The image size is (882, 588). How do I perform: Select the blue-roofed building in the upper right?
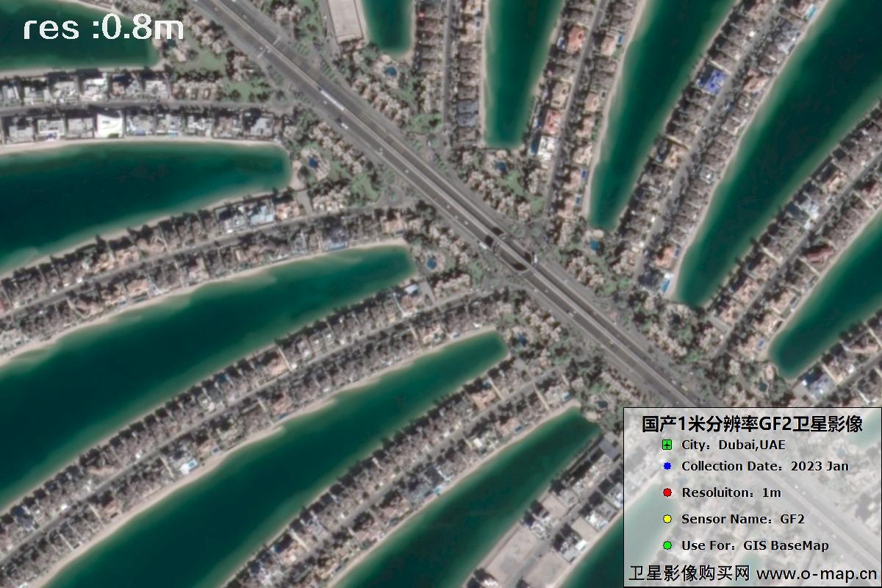click(x=711, y=78)
